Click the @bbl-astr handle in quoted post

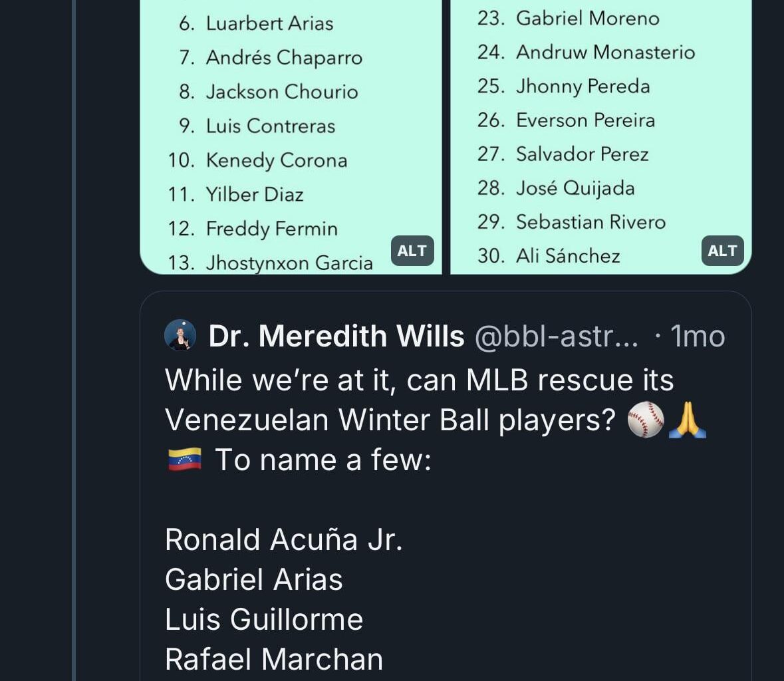(556, 337)
